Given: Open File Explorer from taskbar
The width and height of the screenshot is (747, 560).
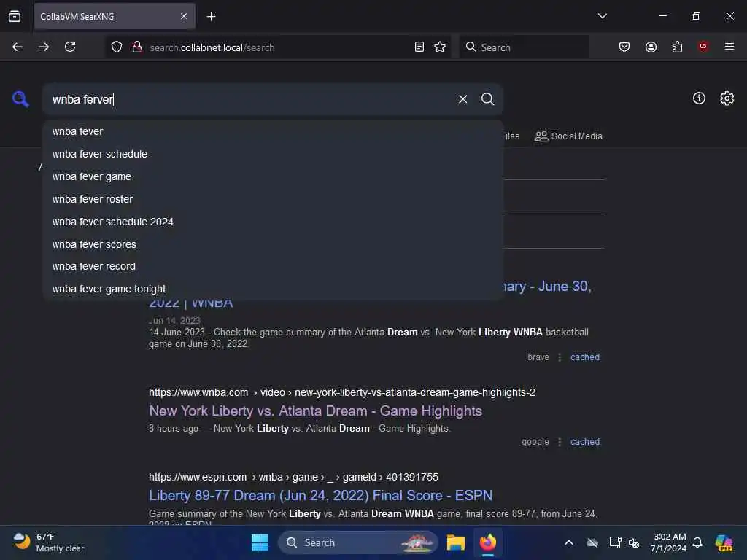Looking at the screenshot, I should (455, 542).
